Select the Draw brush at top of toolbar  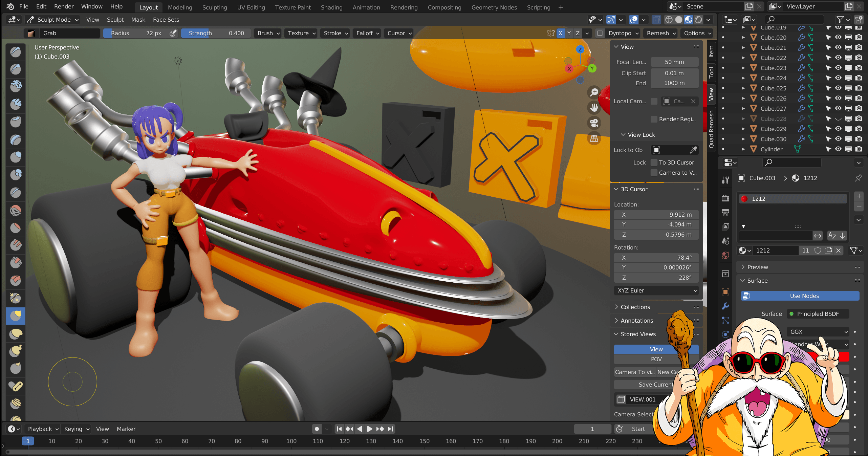16,52
